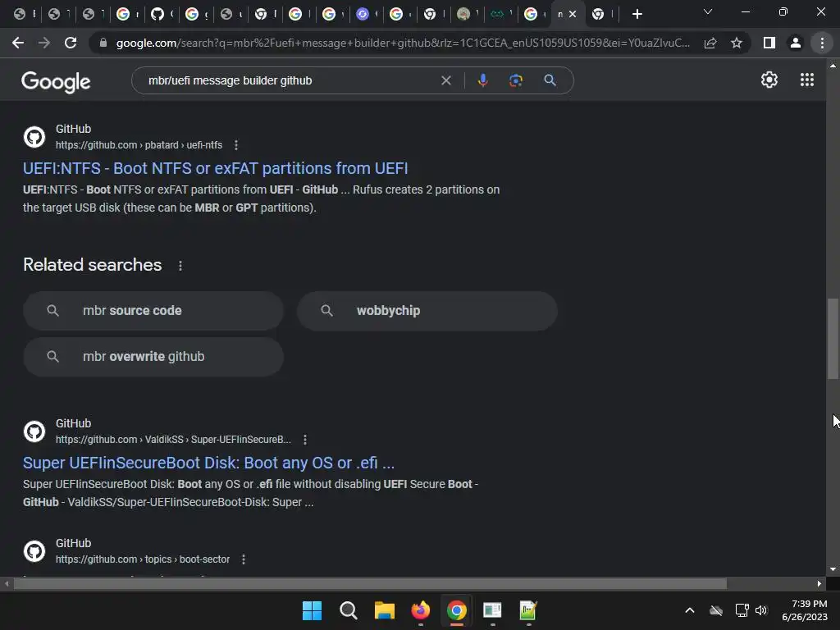Go forward with the browser forward arrow
Image resolution: width=840 pixels, height=630 pixels.
pyautogui.click(x=44, y=43)
